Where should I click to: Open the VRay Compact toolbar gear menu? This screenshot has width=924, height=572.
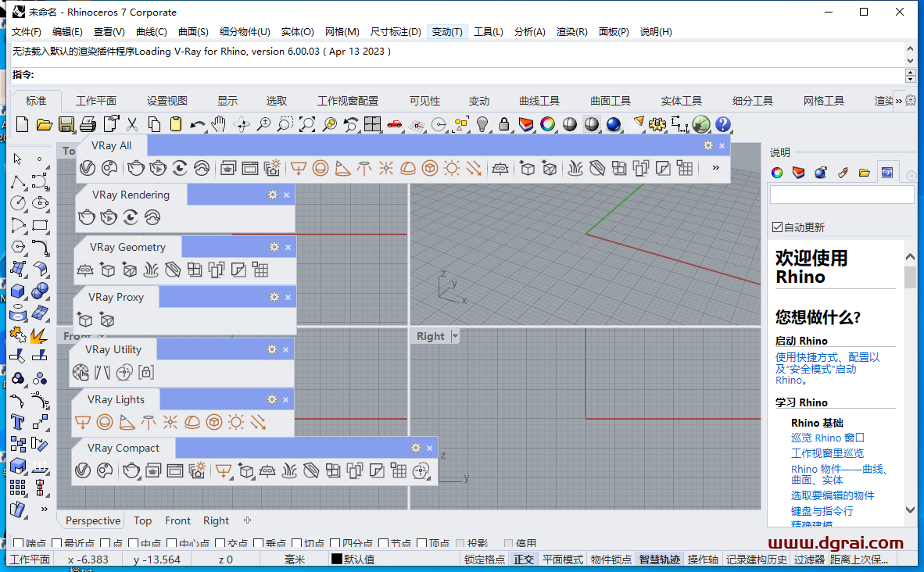415,449
